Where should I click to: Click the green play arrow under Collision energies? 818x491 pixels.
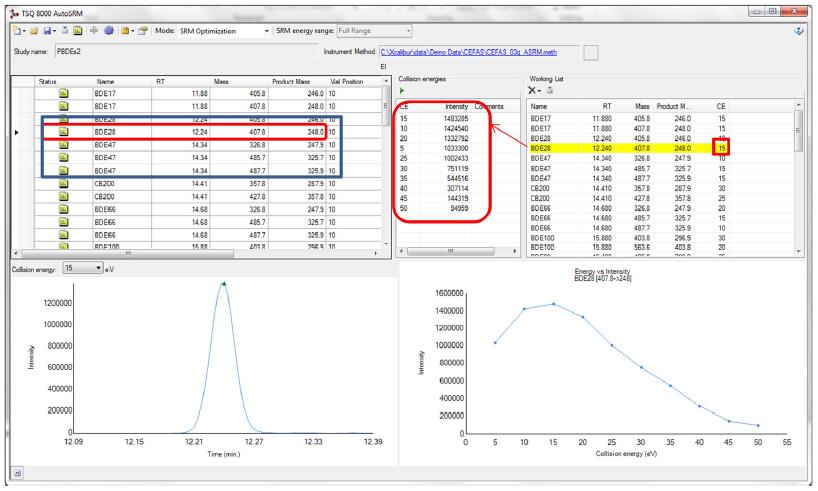point(403,90)
